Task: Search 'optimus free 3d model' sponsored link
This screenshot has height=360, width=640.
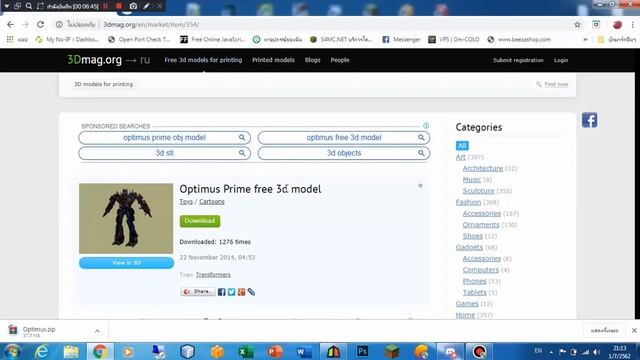Action: 344,138
